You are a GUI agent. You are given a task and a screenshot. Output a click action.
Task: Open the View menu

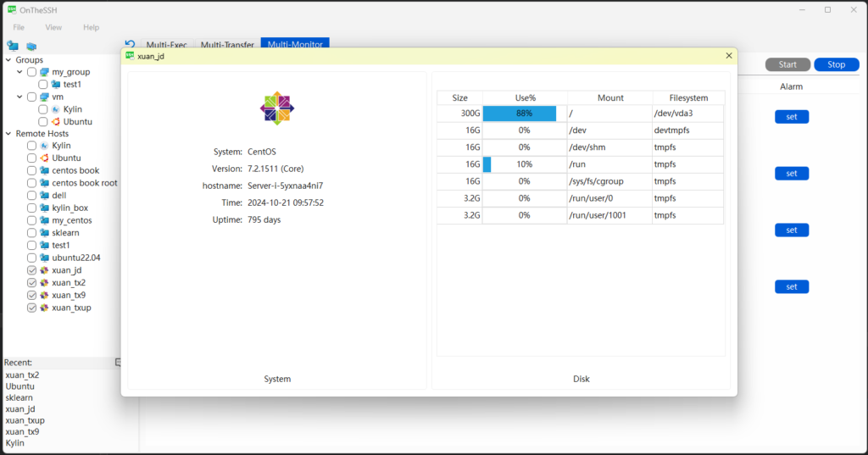tap(53, 28)
